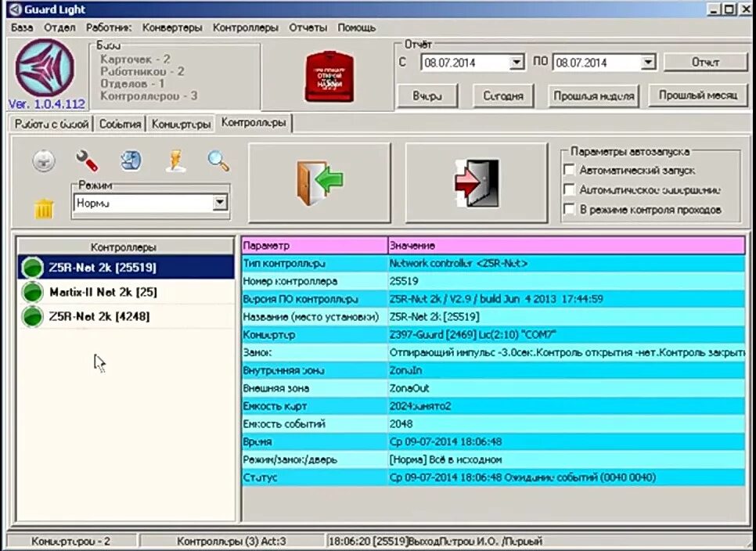756x551 pixels.
Task: Click status bar Контроллеры (3) Act:3 entry
Action: [x=232, y=542]
